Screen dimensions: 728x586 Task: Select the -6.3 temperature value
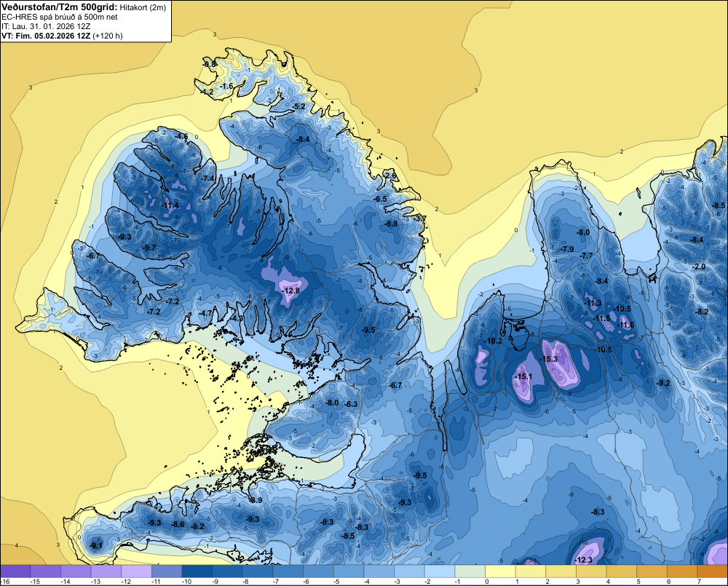tap(351, 404)
